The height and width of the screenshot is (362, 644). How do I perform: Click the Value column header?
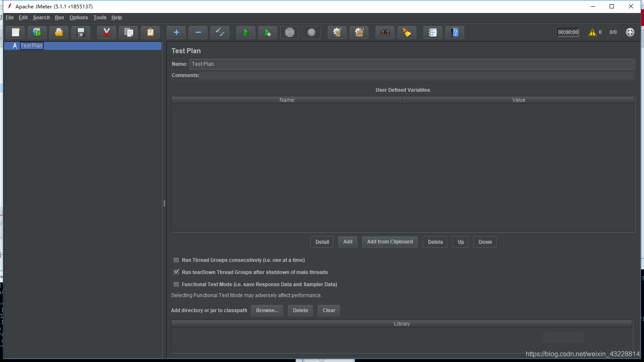(519, 100)
